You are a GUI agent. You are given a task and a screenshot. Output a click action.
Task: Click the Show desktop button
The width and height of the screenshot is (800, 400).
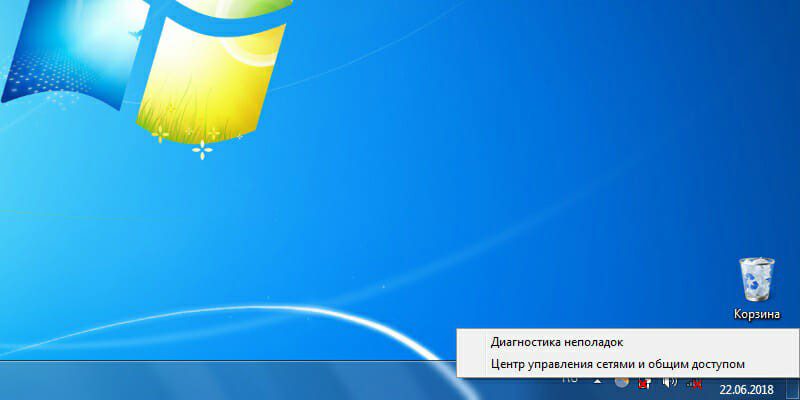tap(793, 388)
